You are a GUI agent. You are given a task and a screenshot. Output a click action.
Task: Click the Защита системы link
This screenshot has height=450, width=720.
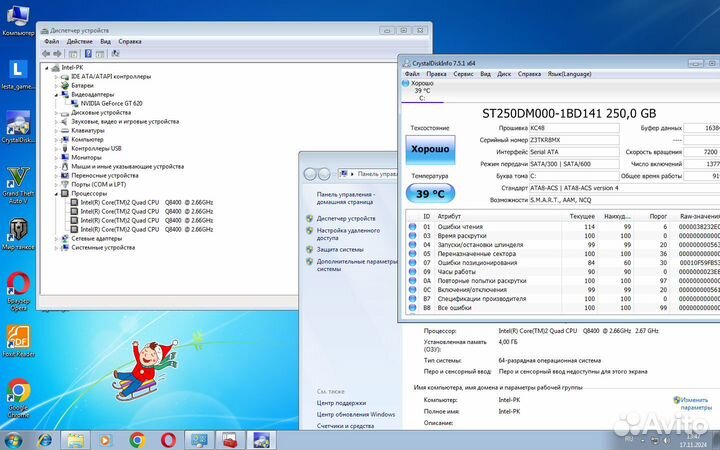click(342, 248)
